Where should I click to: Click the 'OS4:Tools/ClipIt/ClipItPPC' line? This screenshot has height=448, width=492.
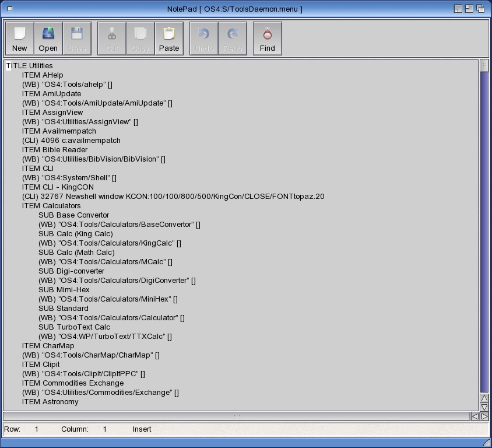click(83, 374)
